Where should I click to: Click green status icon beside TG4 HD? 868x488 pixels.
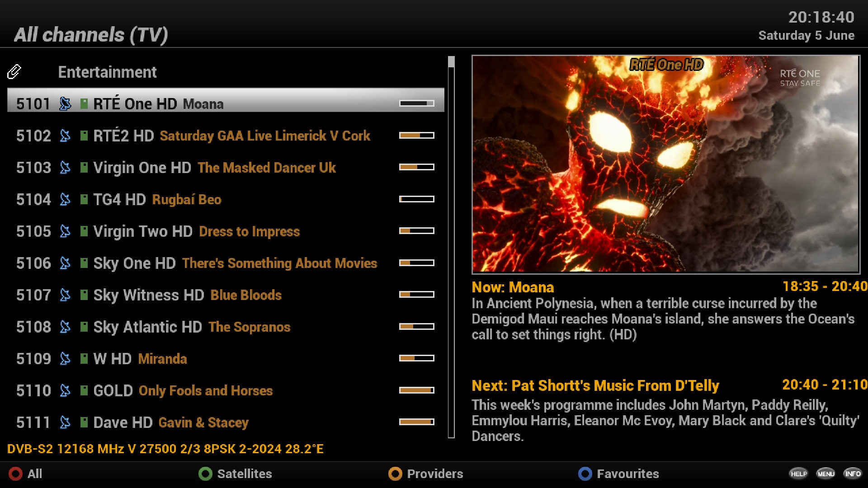[84, 199]
